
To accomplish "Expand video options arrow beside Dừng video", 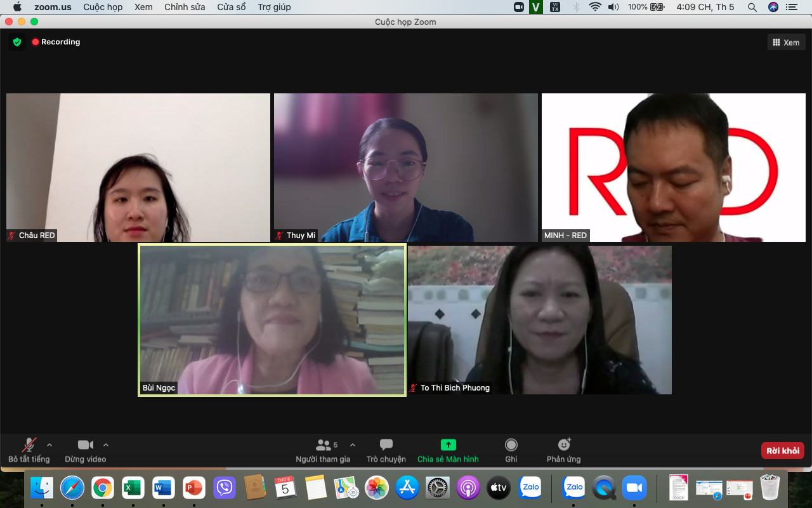I will click(x=106, y=445).
